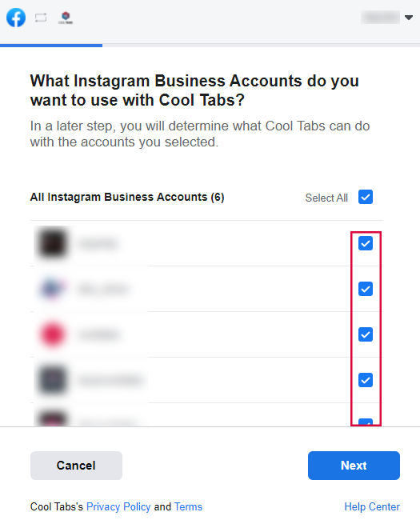
Task: Click the Cool Tabs app logo
Action: tap(66, 18)
